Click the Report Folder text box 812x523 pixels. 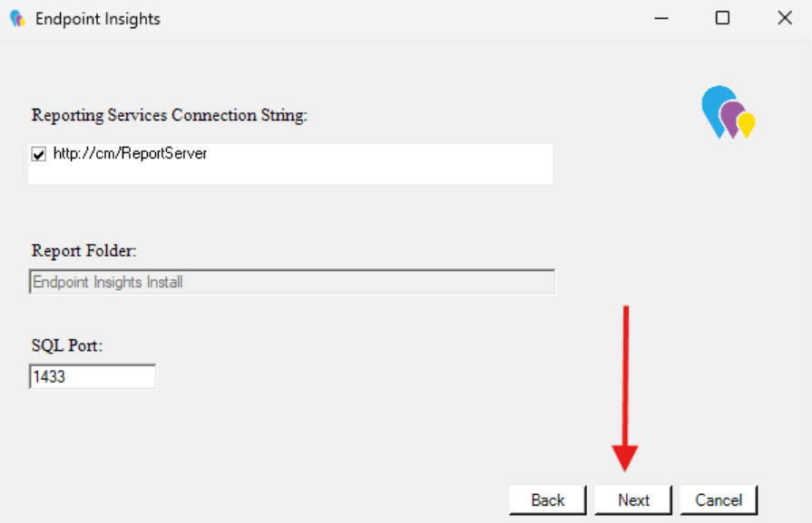(290, 282)
